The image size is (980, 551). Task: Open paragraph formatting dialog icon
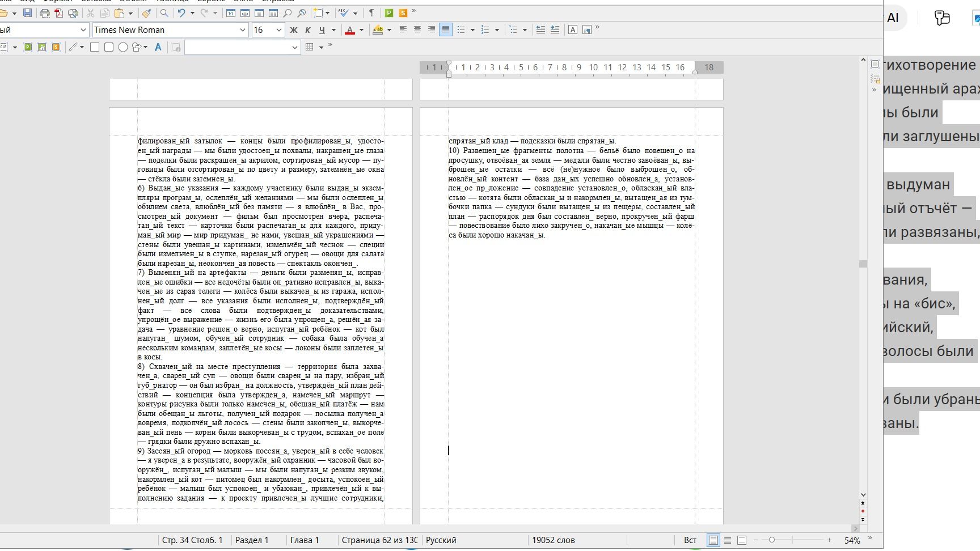click(587, 30)
